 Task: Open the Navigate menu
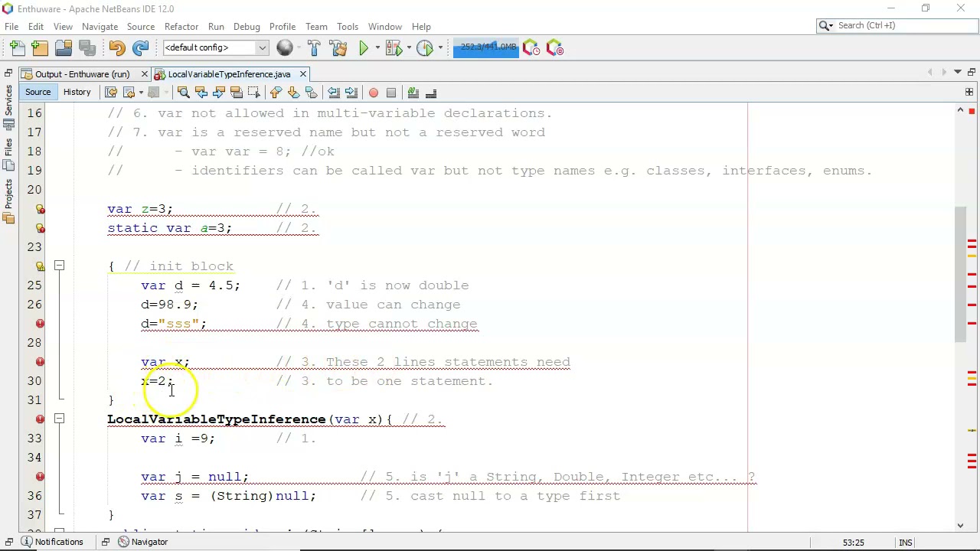click(x=100, y=26)
